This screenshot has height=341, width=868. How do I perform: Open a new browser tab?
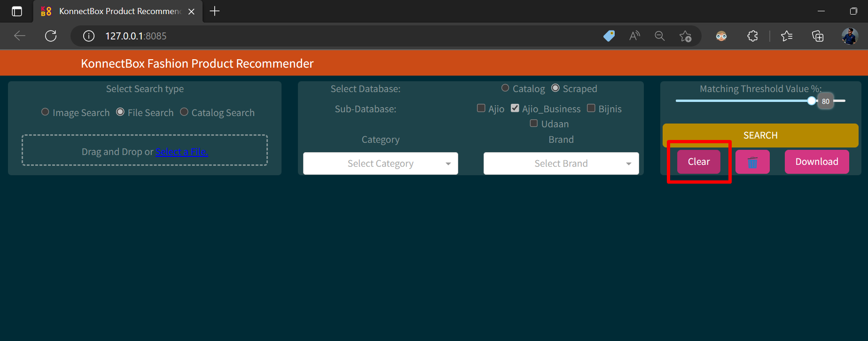215,11
